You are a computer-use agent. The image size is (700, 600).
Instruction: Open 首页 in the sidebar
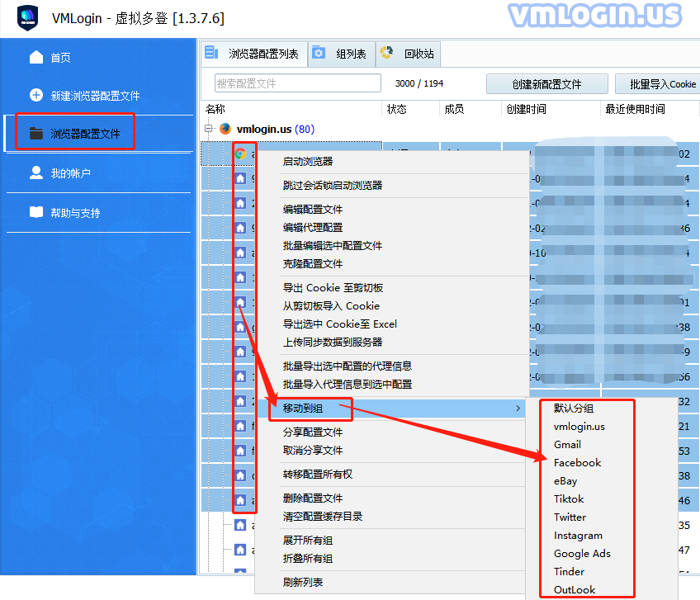61,58
